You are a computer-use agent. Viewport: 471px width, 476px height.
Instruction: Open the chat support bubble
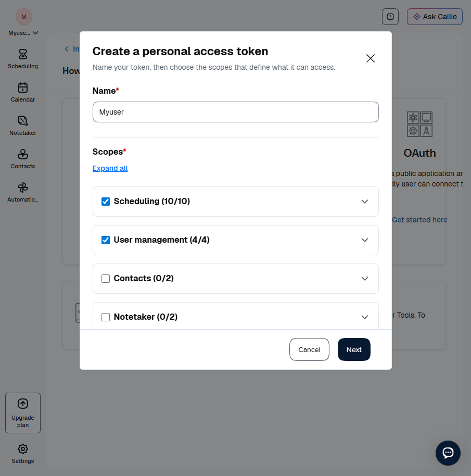pos(448,453)
